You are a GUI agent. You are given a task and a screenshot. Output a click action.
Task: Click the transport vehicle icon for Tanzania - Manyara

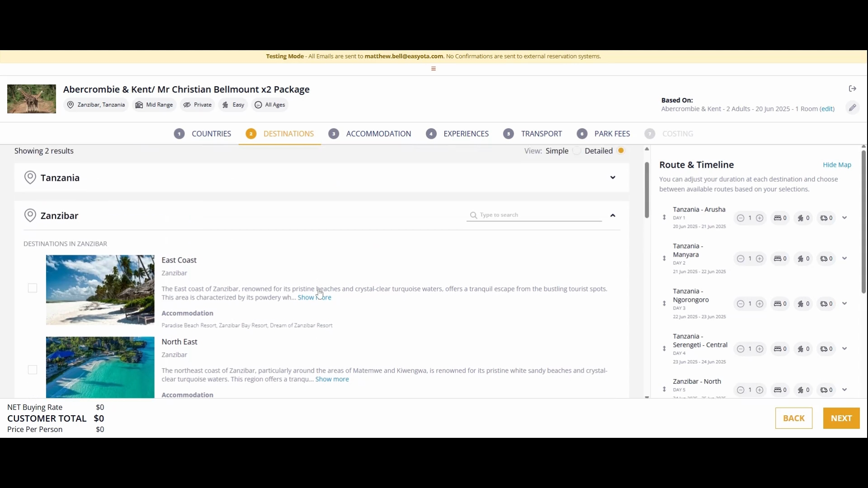824,258
